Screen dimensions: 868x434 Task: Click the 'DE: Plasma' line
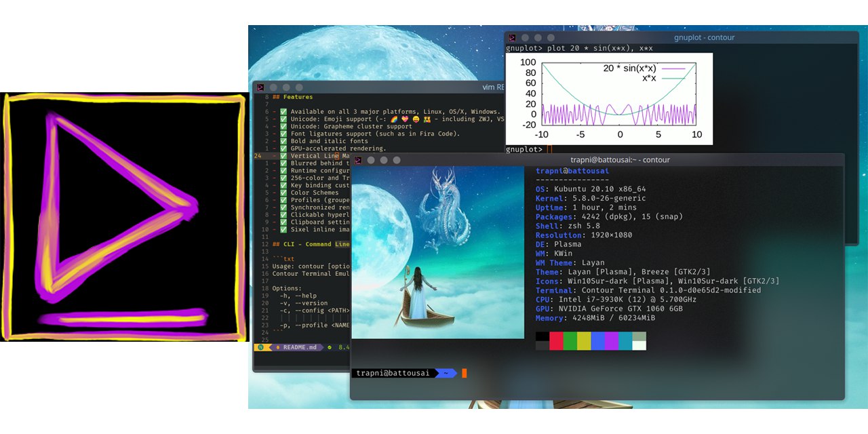pyautogui.click(x=558, y=244)
